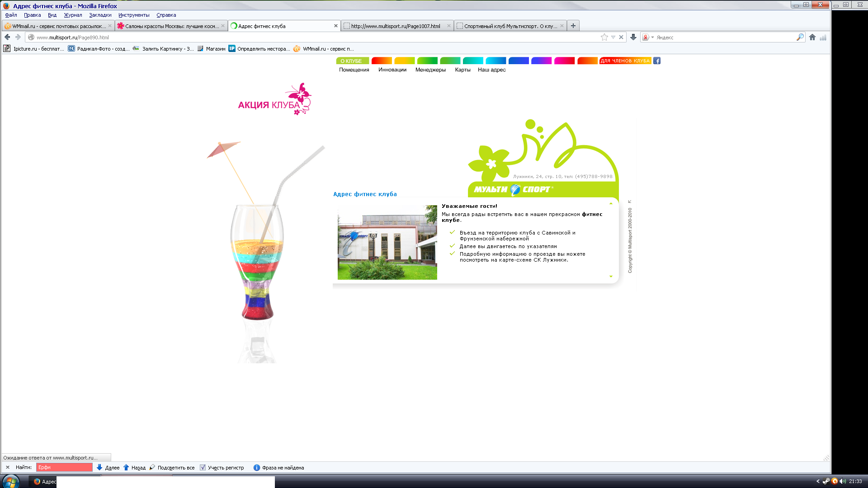Go to the Home page icon

click(x=812, y=37)
